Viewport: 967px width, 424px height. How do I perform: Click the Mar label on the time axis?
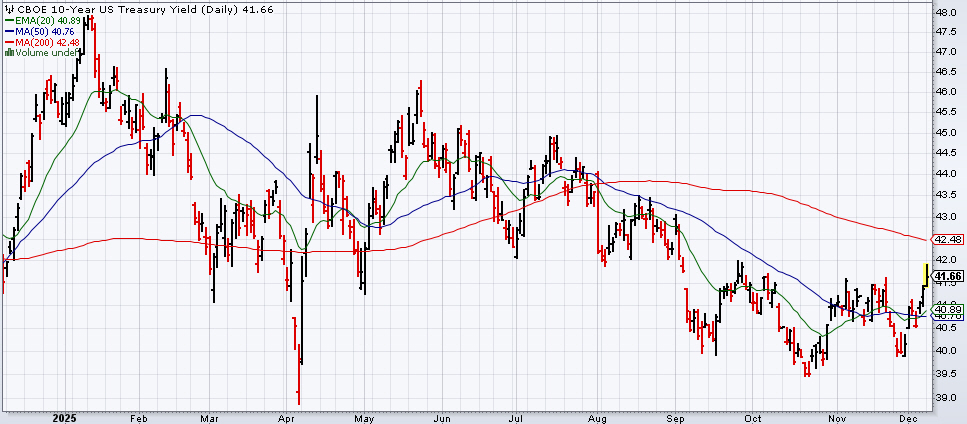(x=209, y=418)
